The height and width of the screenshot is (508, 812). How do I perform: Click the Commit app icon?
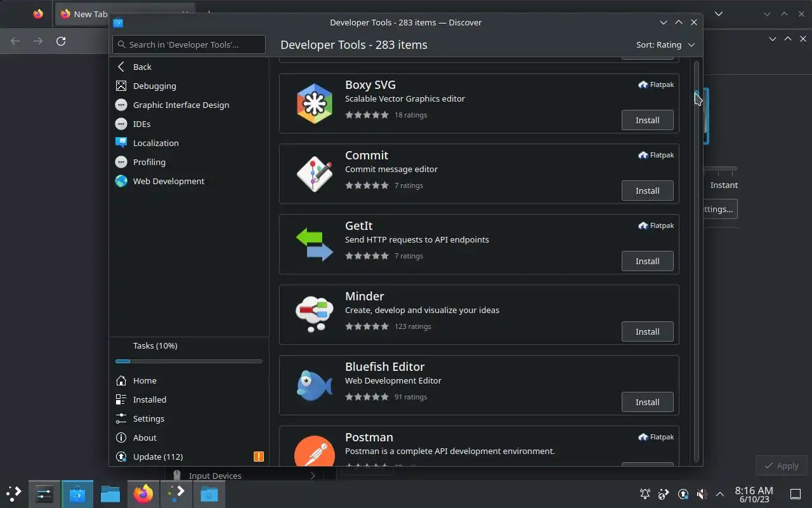click(x=314, y=173)
